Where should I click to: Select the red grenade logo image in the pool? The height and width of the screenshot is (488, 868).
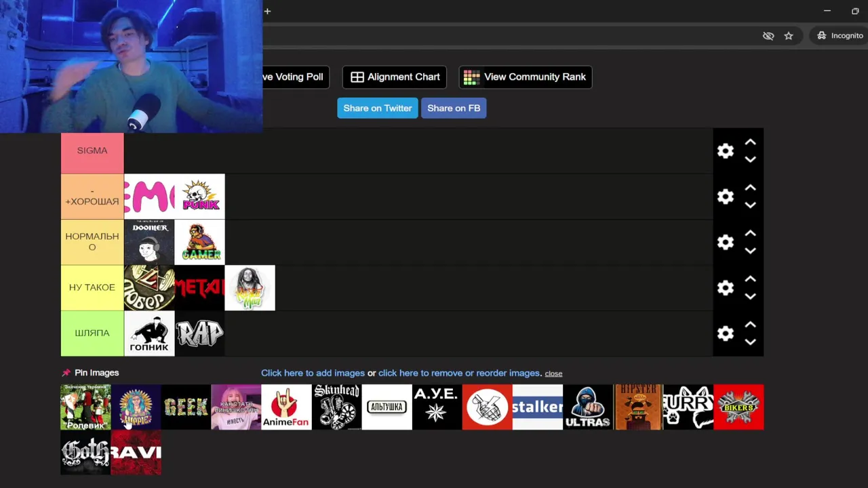coord(487,407)
